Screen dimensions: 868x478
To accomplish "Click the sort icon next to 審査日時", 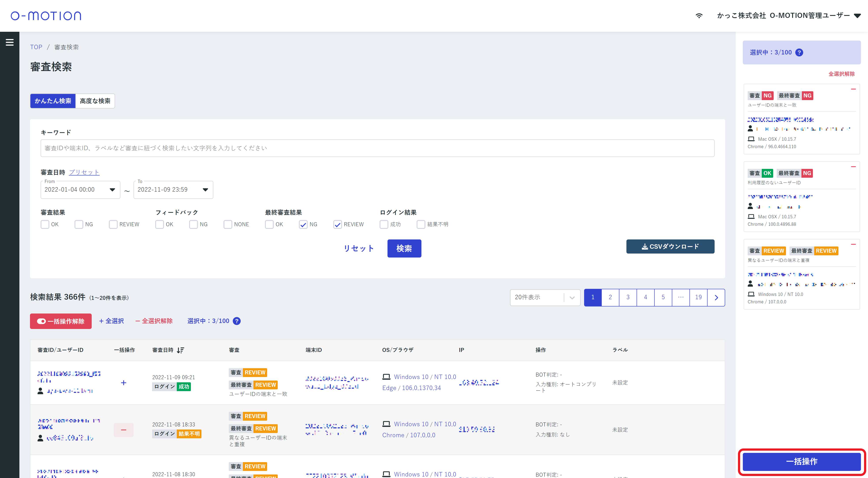I will tap(181, 350).
